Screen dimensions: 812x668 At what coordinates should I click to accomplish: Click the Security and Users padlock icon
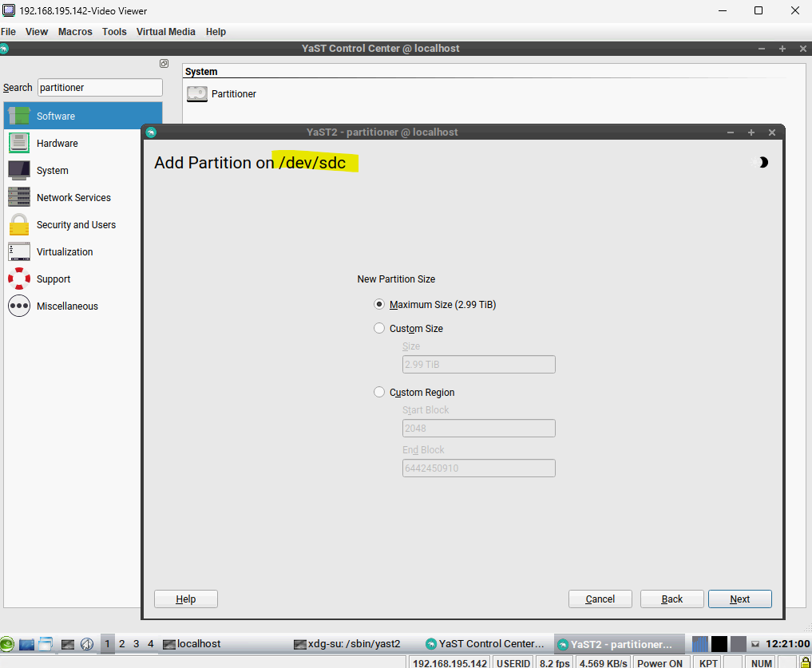pos(19,225)
